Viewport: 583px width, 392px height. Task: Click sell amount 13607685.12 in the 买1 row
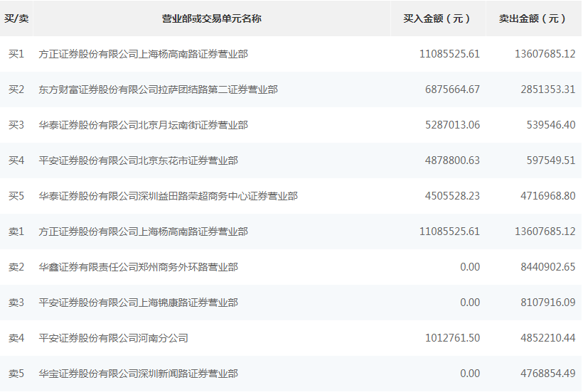coord(545,54)
